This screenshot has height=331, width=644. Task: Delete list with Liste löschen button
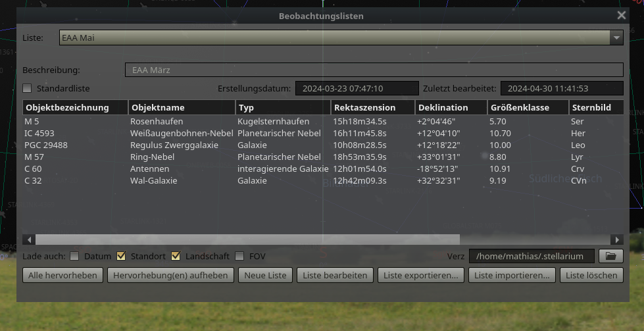(591, 275)
